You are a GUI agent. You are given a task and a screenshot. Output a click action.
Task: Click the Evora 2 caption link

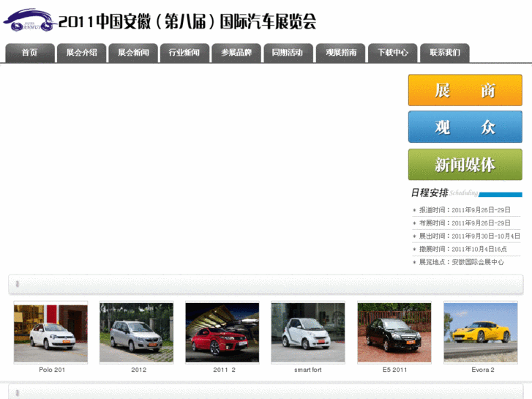[483, 370]
